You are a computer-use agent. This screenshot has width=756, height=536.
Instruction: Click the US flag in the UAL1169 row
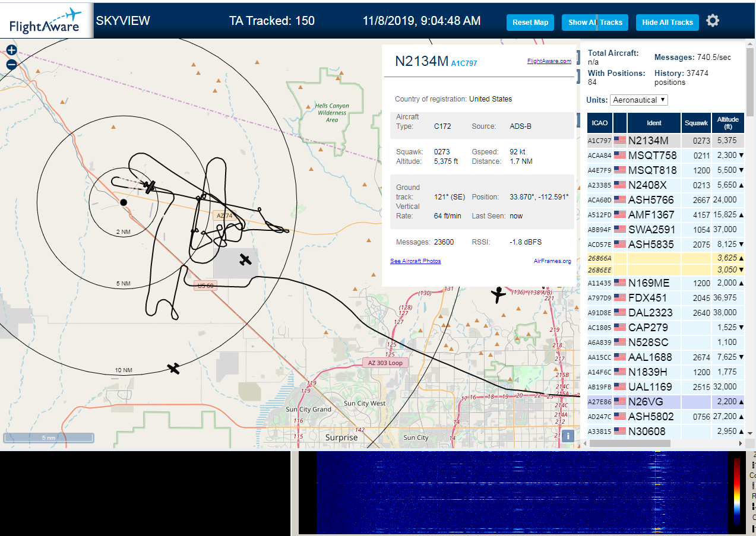[x=620, y=387]
